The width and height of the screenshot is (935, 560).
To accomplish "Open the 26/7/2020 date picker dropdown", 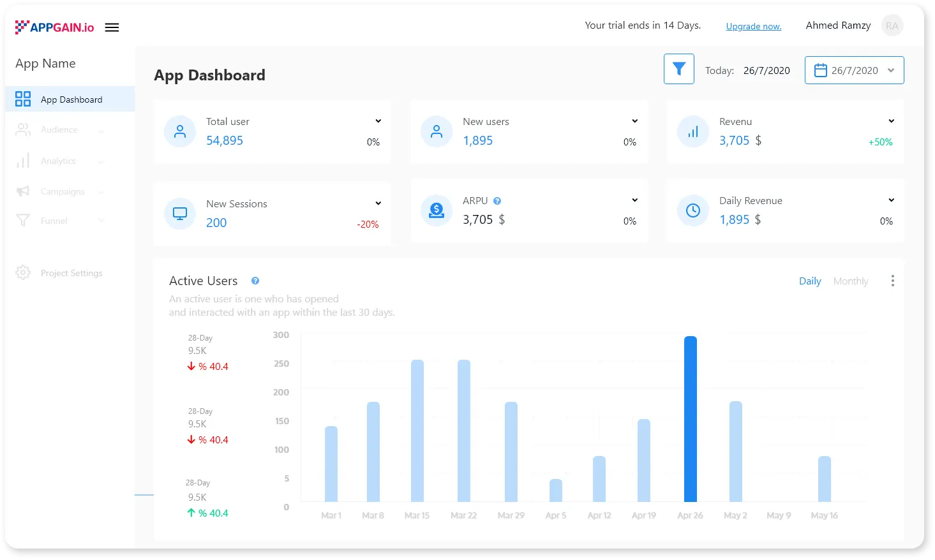I will click(854, 70).
